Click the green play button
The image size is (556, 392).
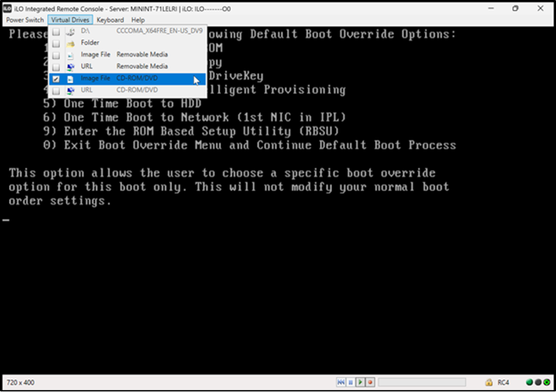coord(360,383)
